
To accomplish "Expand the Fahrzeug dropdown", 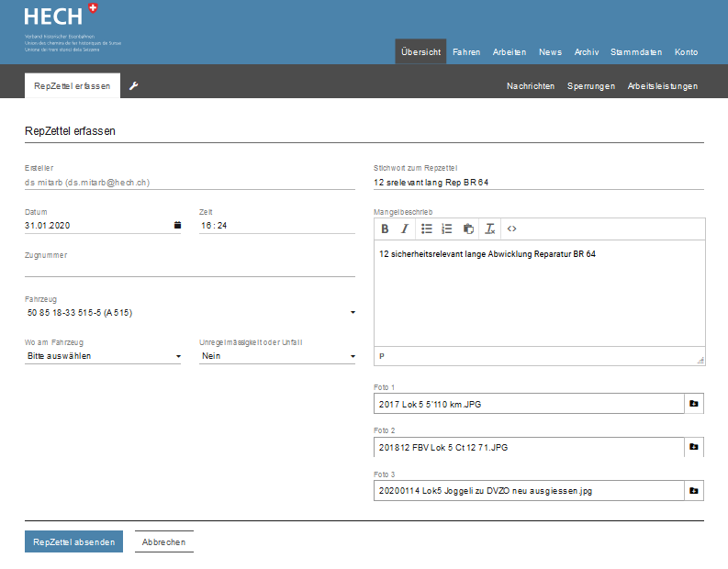I will [353, 313].
